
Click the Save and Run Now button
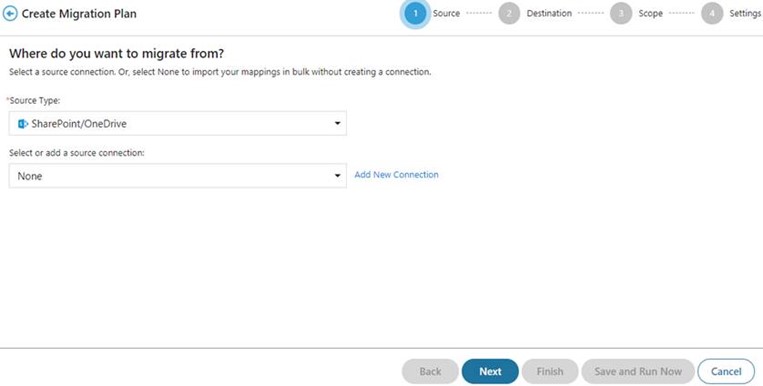638,371
